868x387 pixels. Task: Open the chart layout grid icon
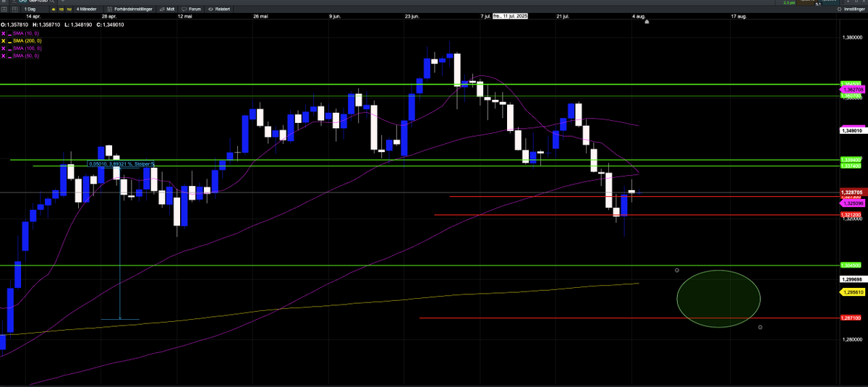(15, 9)
